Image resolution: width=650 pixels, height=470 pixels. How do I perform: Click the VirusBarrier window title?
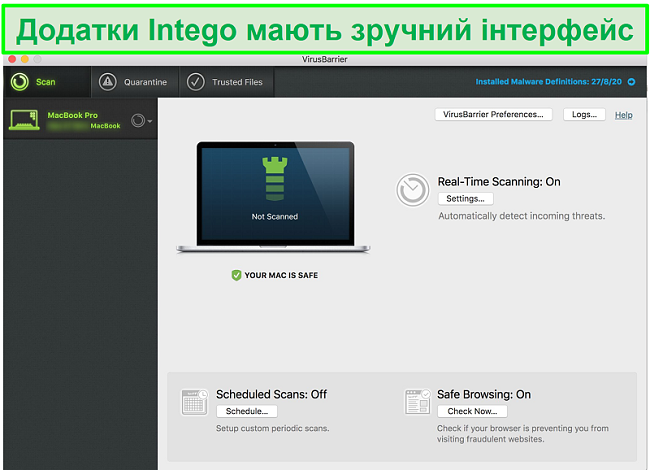point(325,59)
